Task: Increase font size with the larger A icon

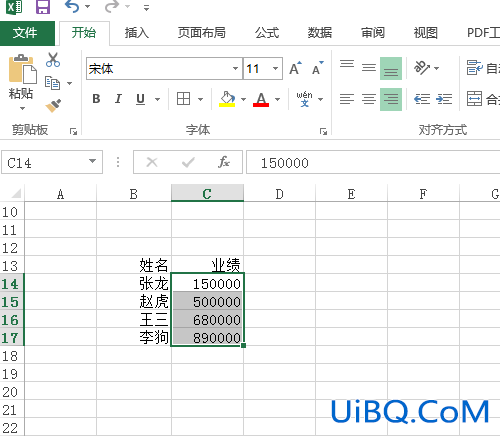Action: pos(295,68)
